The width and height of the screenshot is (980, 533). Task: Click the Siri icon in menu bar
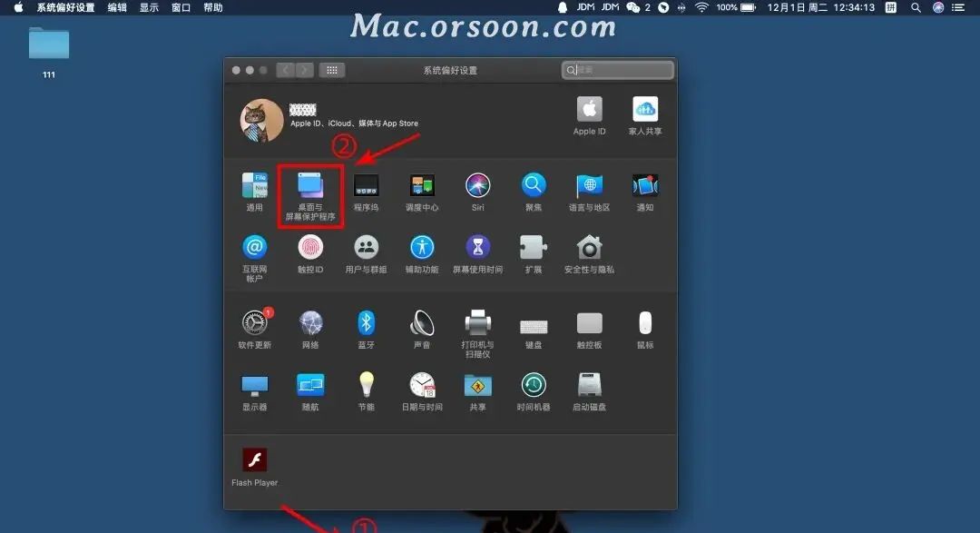[938, 7]
